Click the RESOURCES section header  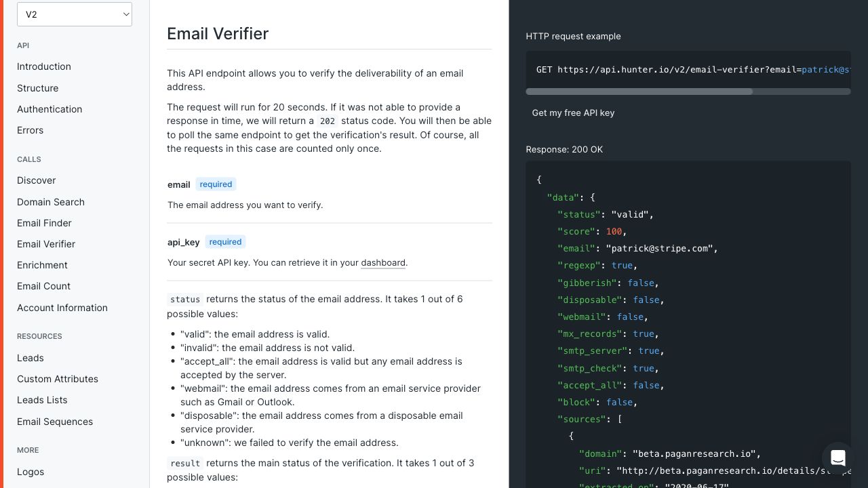click(39, 336)
